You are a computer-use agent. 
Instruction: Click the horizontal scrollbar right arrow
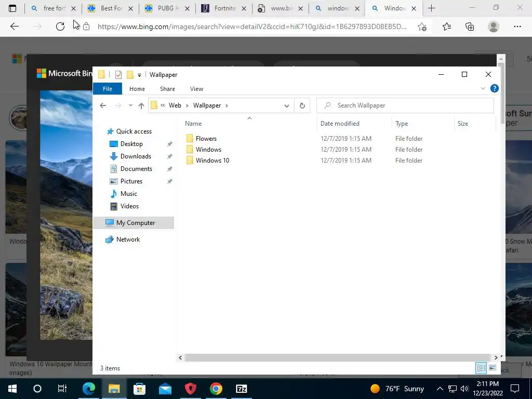496,357
